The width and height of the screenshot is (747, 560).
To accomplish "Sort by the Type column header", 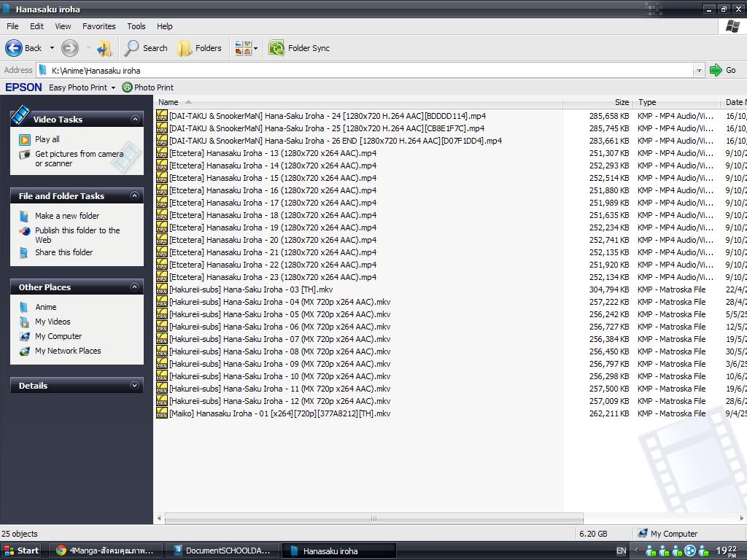I will click(x=678, y=102).
